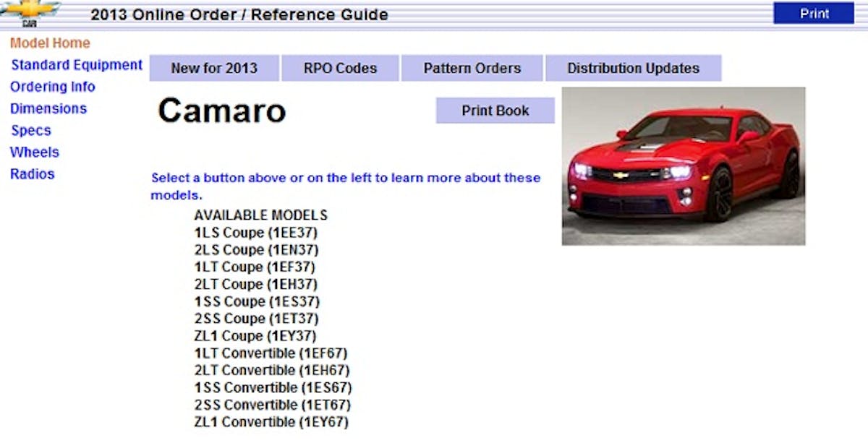Open the Model Home link
This screenshot has width=868, height=443.
pyautogui.click(x=50, y=43)
